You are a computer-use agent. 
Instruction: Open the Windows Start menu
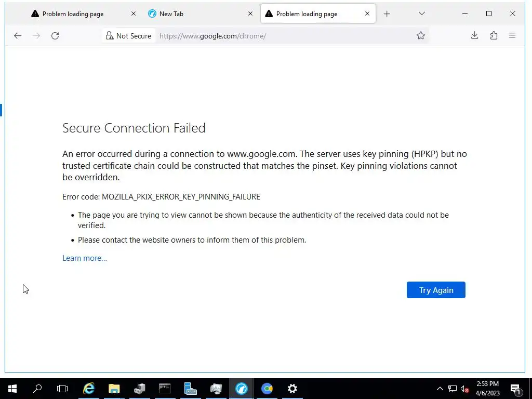click(x=12, y=389)
